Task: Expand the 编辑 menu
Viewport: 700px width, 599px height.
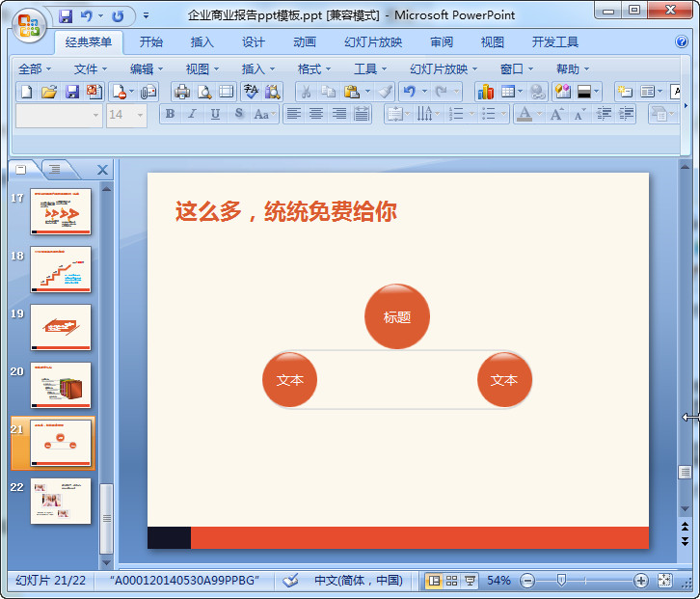Action: click(146, 69)
